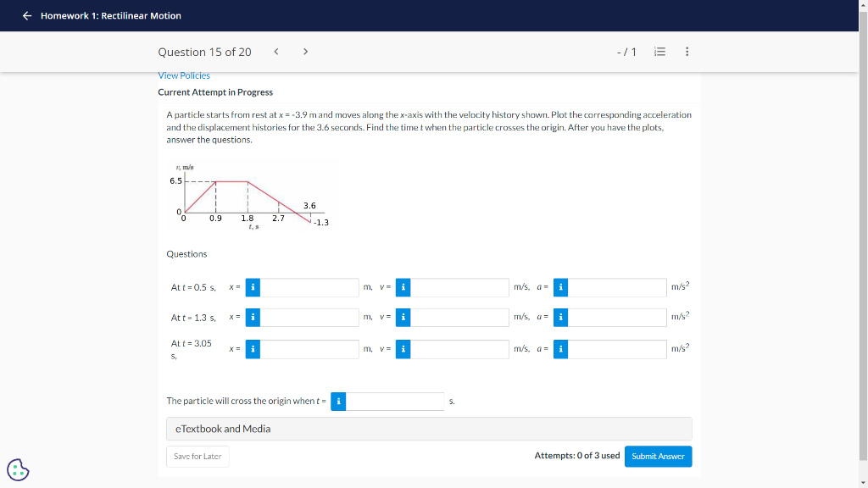Submit the answer with Submit Answer

click(658, 456)
